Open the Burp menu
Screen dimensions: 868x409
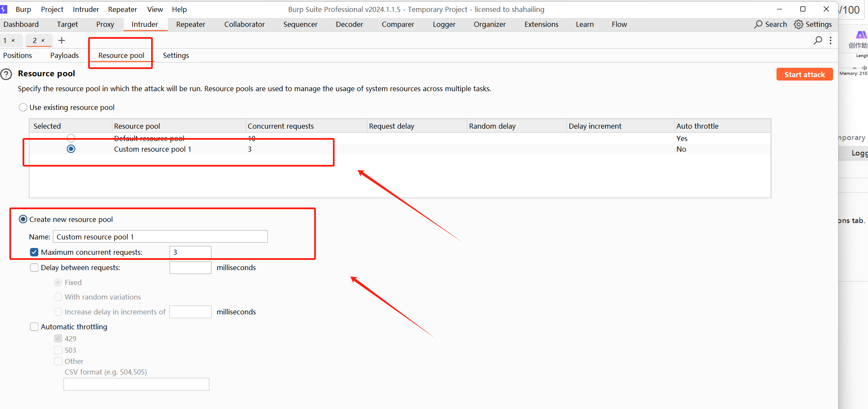[x=23, y=9]
